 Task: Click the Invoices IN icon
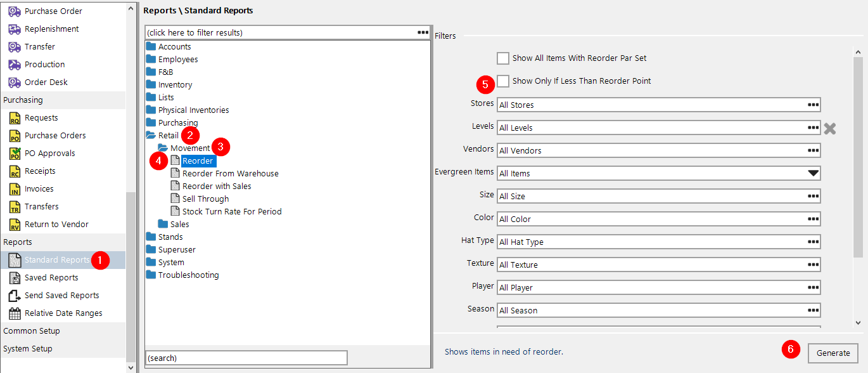pos(15,189)
